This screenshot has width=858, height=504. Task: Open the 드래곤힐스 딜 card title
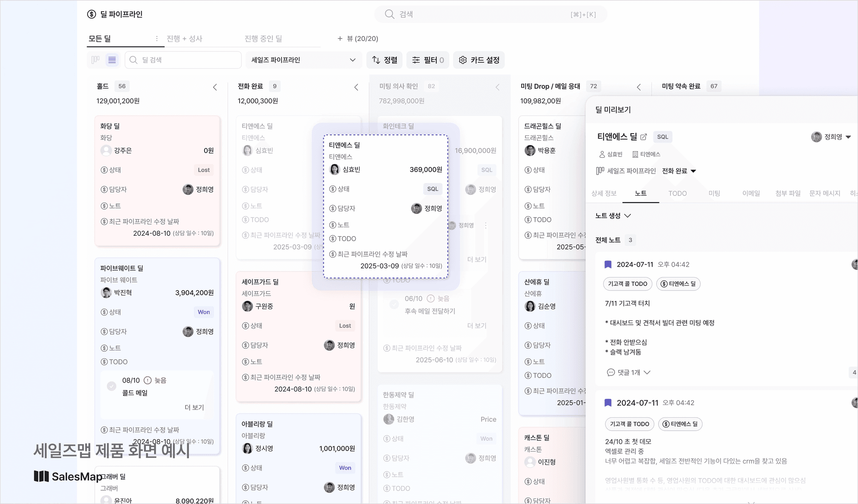click(x=543, y=126)
